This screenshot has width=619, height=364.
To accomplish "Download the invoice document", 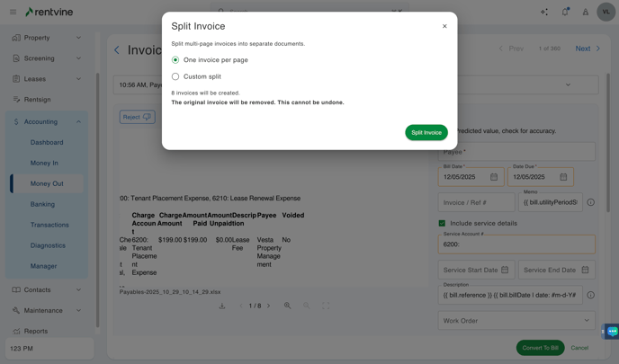I will [x=222, y=306].
